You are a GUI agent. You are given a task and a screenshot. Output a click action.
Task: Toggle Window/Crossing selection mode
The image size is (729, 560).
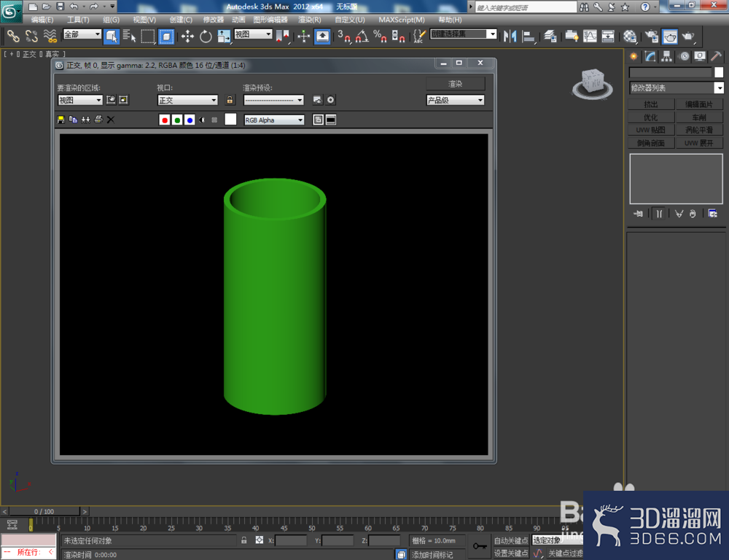[166, 36]
